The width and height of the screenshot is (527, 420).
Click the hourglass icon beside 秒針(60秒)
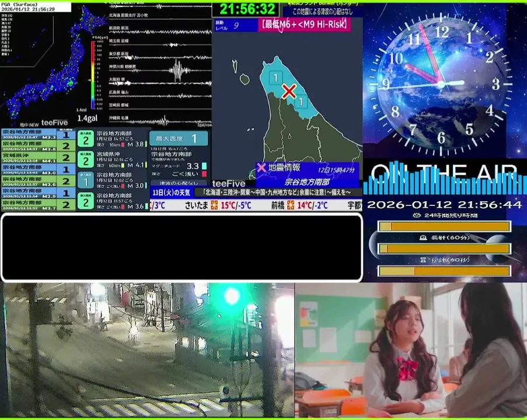(423, 260)
